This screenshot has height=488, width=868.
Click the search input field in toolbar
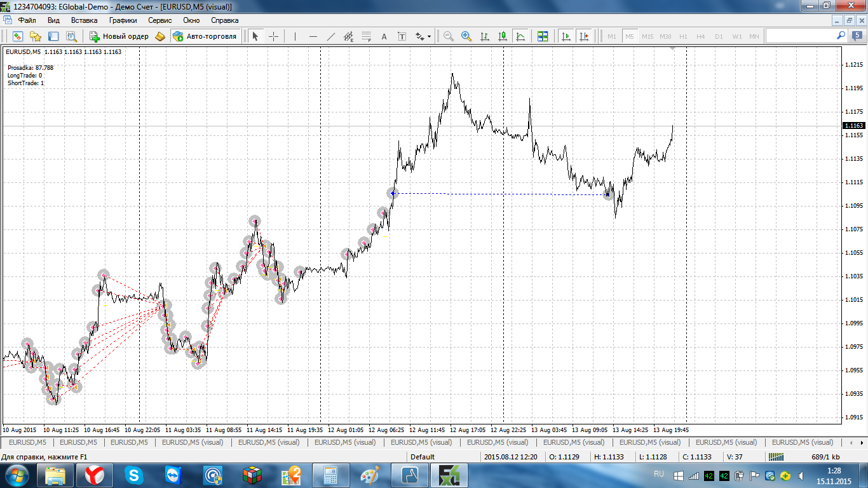[x=801, y=36]
